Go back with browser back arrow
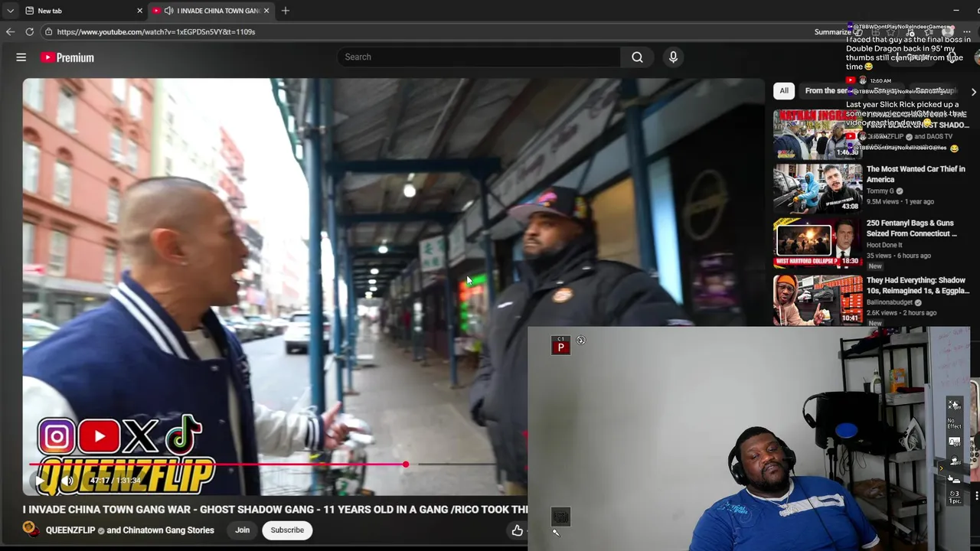The width and height of the screenshot is (980, 551). (x=10, y=31)
